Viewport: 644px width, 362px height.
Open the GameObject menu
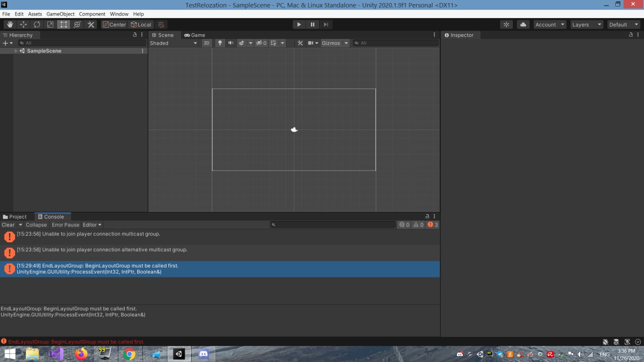(60, 14)
